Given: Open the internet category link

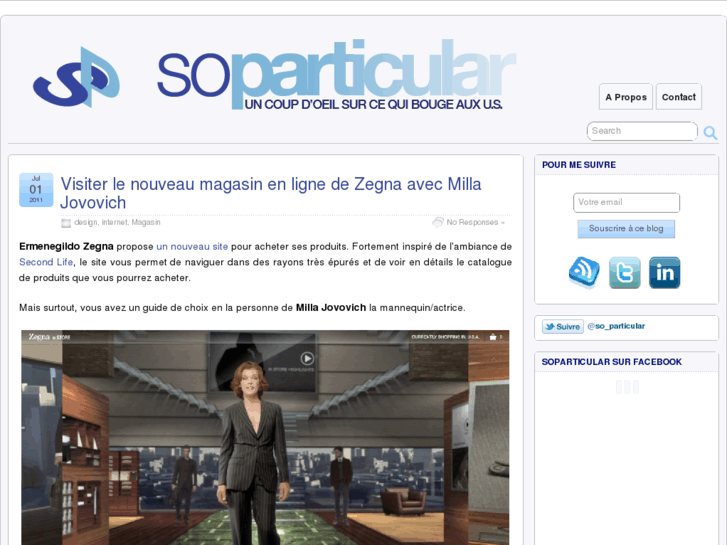Looking at the screenshot, I should tap(114, 222).
